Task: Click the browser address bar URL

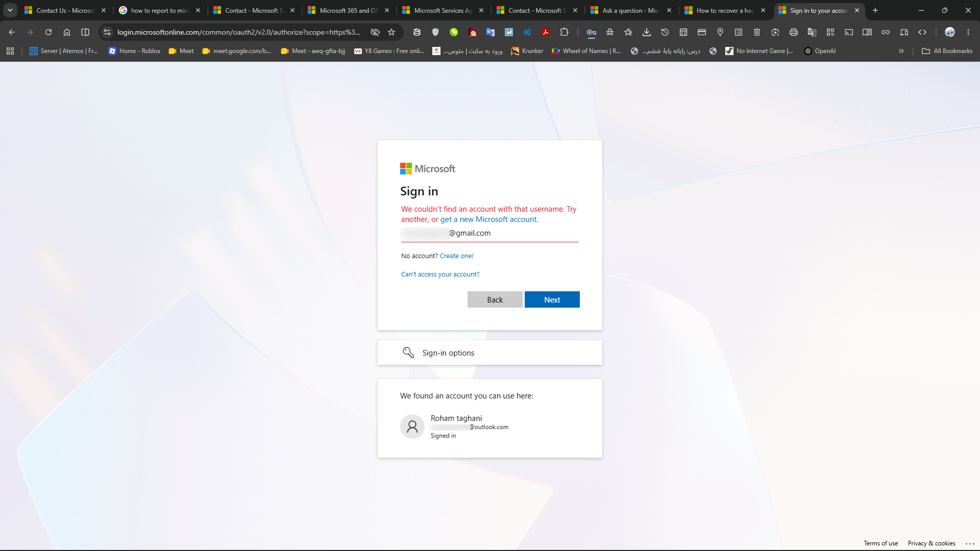Action: pos(239,32)
